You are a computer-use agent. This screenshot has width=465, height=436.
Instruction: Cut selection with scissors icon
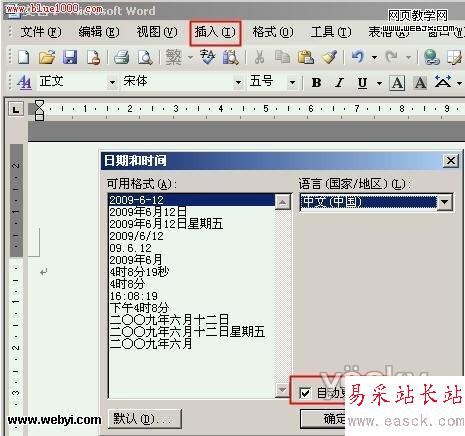(259, 57)
